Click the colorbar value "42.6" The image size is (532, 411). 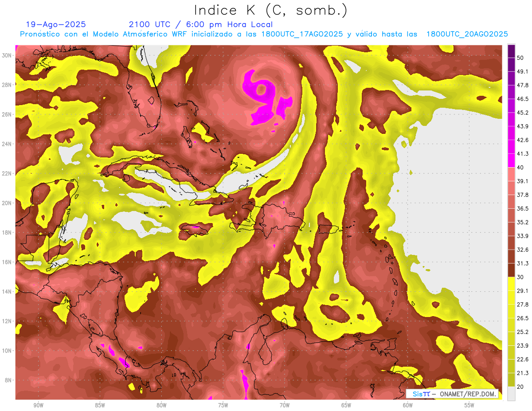pos(522,140)
